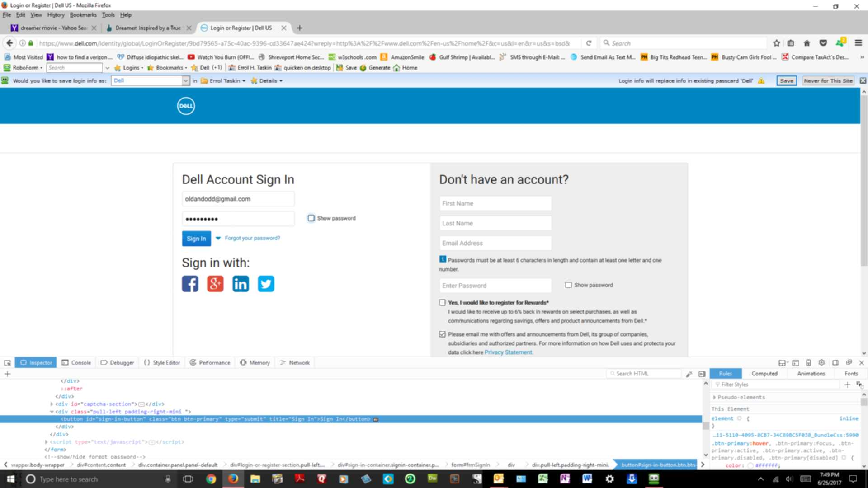Open the Pocket shield icon
This screenshot has width=868, height=488.
pos(823,43)
